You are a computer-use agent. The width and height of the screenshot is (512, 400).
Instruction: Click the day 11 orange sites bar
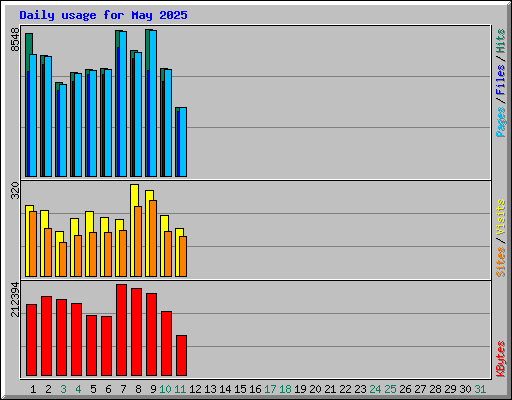tap(183, 256)
